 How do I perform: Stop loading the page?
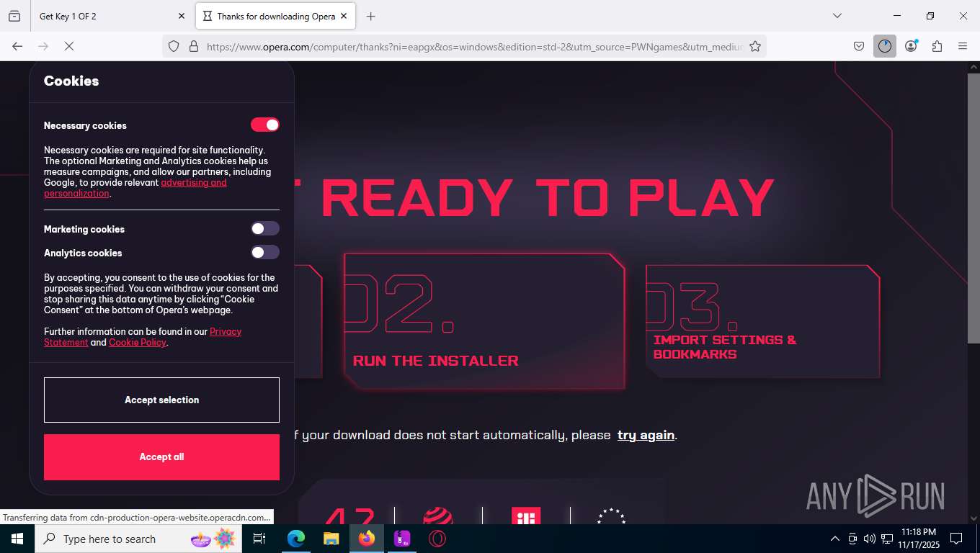tap(69, 46)
